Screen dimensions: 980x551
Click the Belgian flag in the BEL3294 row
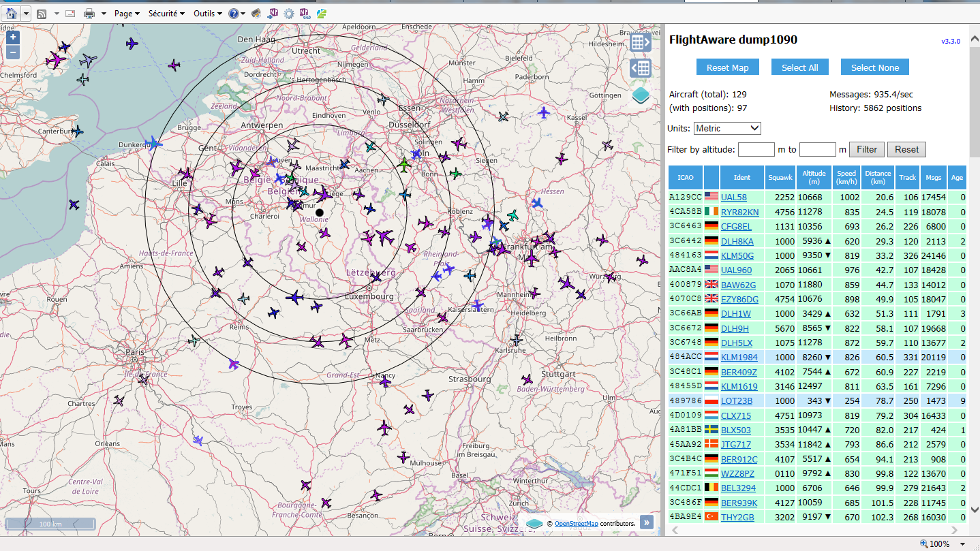711,488
